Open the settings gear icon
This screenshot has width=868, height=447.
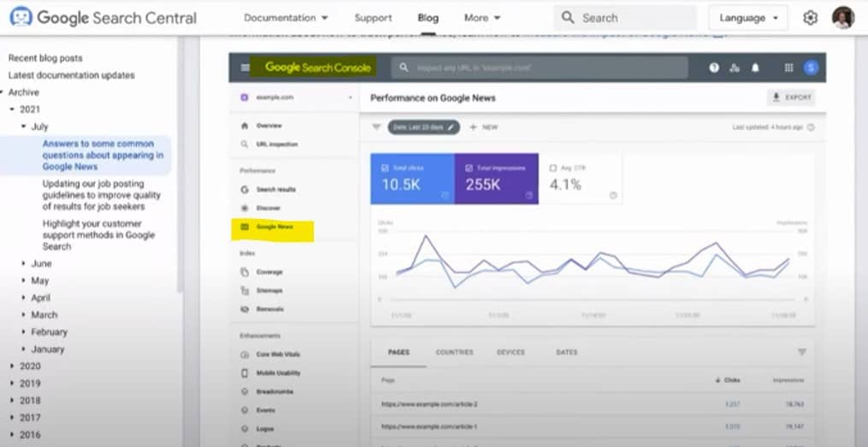pos(810,18)
